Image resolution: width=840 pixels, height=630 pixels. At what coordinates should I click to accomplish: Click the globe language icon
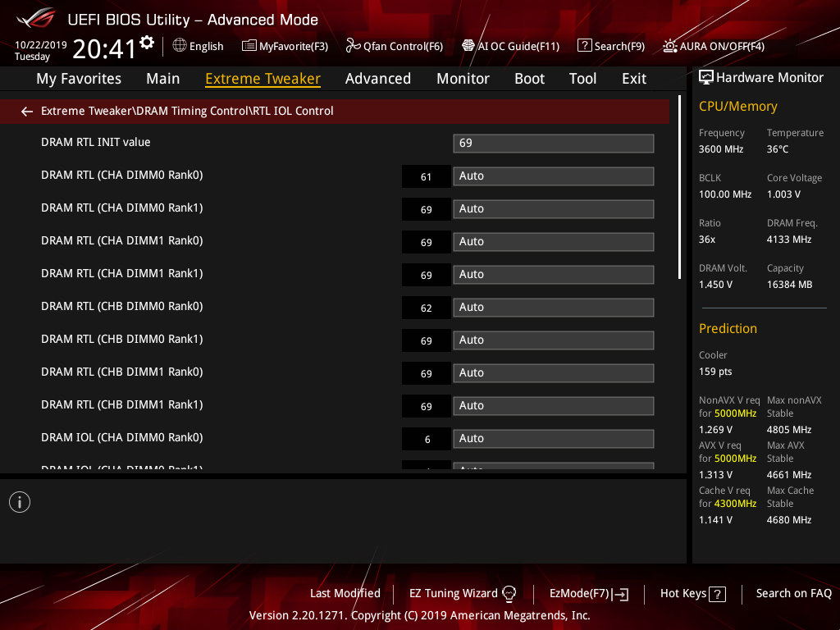[x=180, y=46]
